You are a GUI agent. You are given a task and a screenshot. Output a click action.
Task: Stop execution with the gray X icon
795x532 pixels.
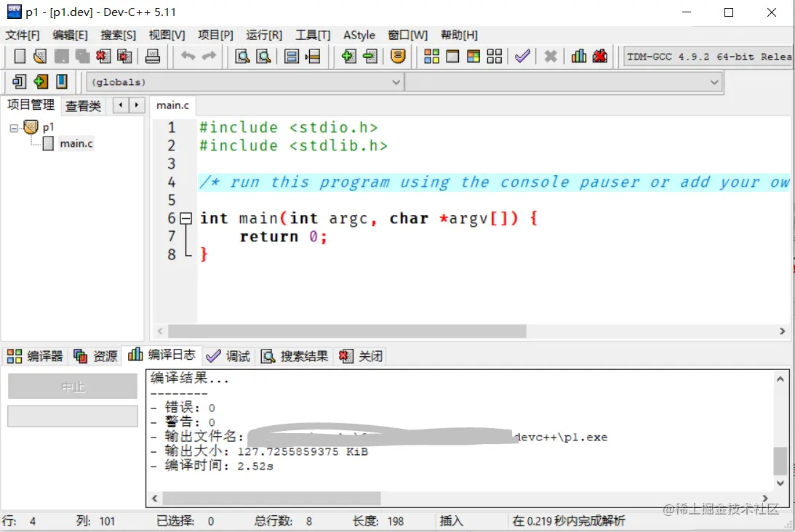[551, 56]
